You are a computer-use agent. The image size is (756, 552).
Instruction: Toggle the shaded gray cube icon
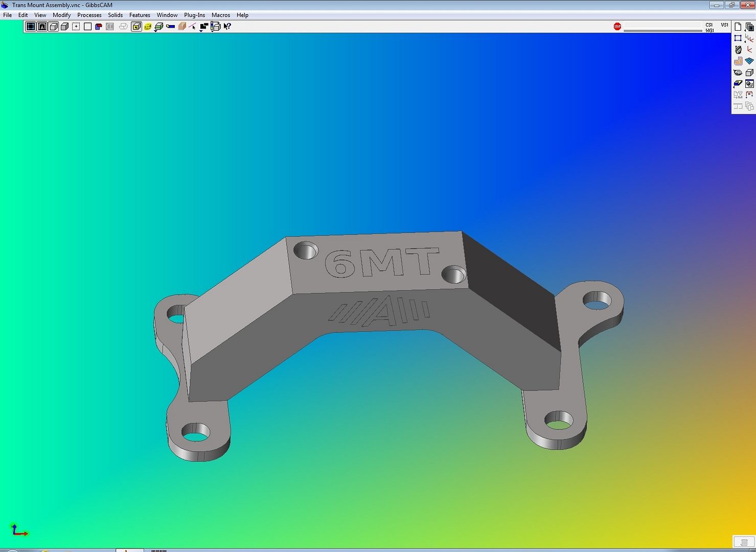point(64,27)
